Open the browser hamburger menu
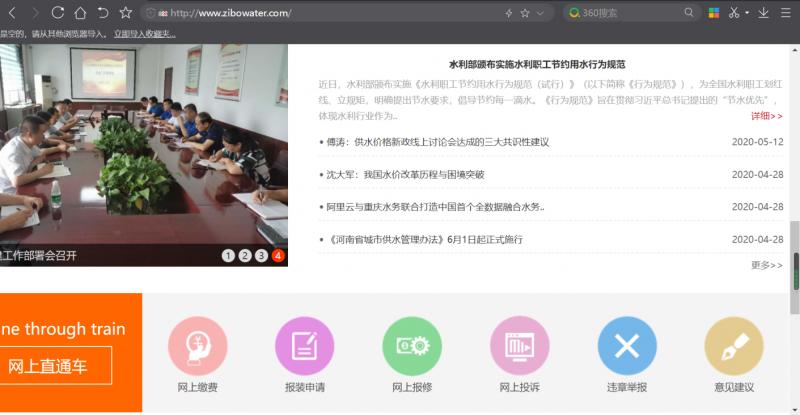 tap(786, 13)
